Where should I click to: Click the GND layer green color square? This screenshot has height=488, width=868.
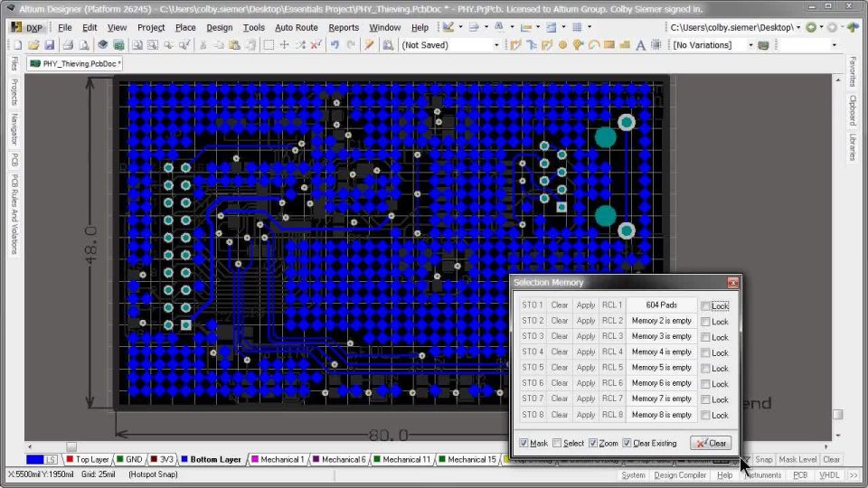click(120, 459)
